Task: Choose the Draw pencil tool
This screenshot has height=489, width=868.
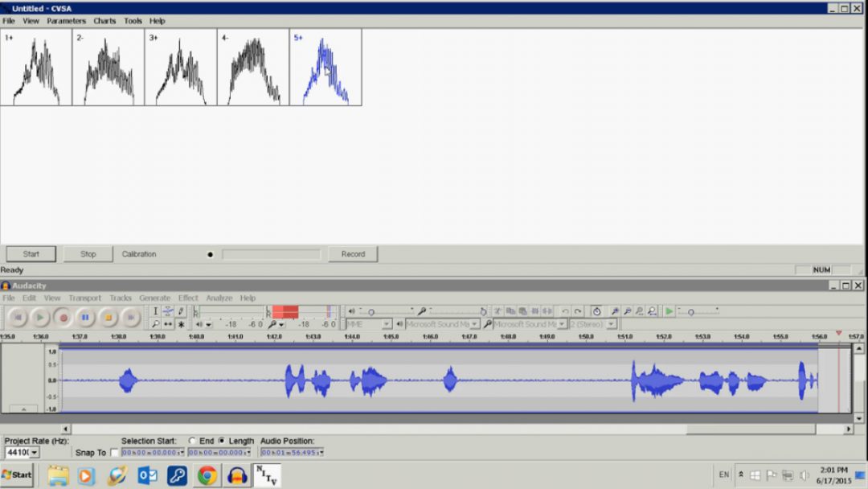Action: pos(181,311)
